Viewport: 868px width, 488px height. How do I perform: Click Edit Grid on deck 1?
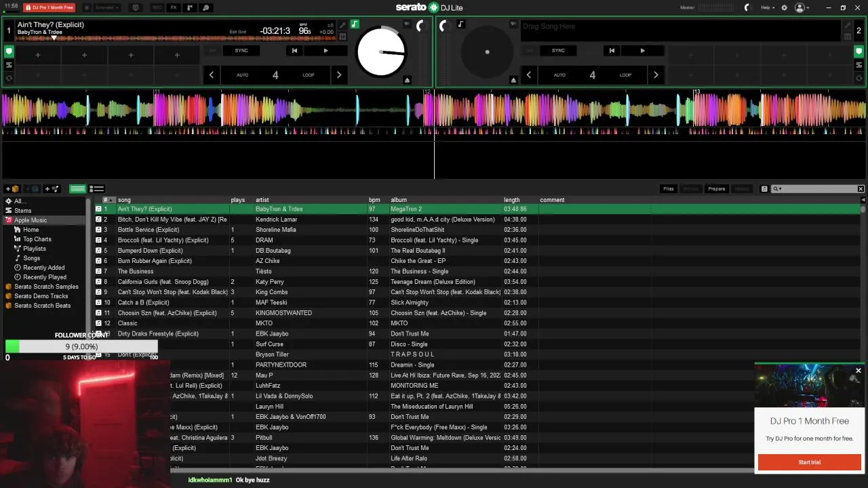(237, 32)
